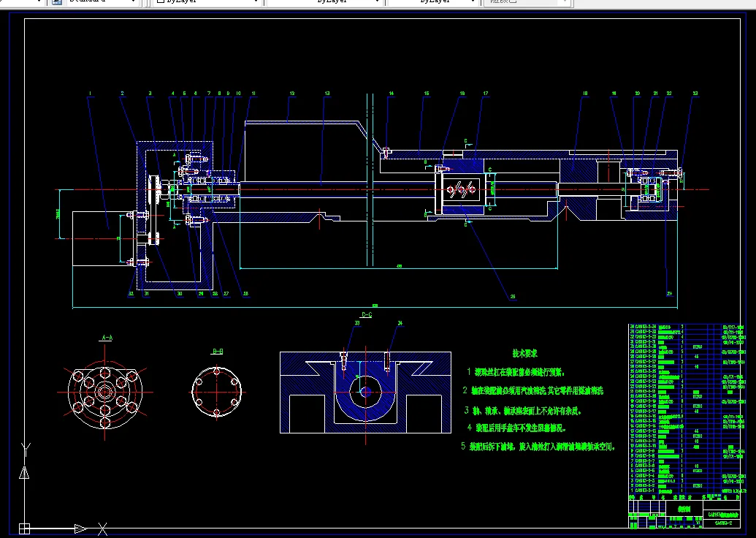Select balloon number 1 above the motor
Image resolution: width=756 pixels, height=538 pixels.
click(90, 94)
